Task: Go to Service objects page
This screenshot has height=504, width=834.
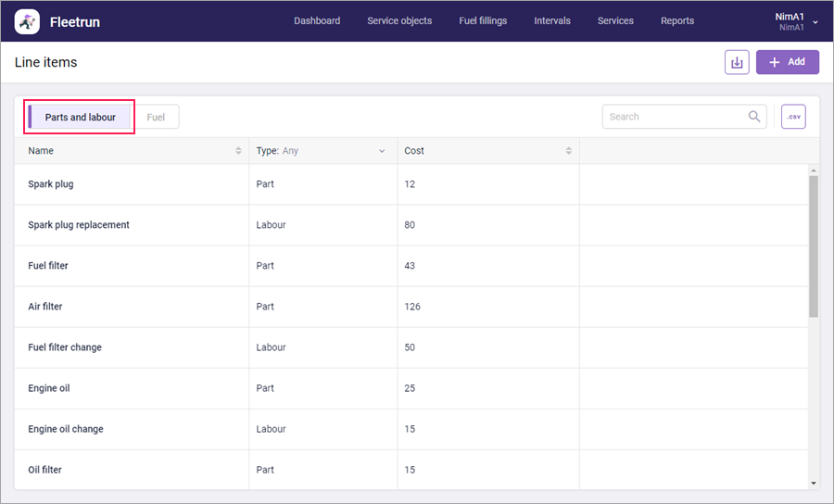Action: (399, 21)
